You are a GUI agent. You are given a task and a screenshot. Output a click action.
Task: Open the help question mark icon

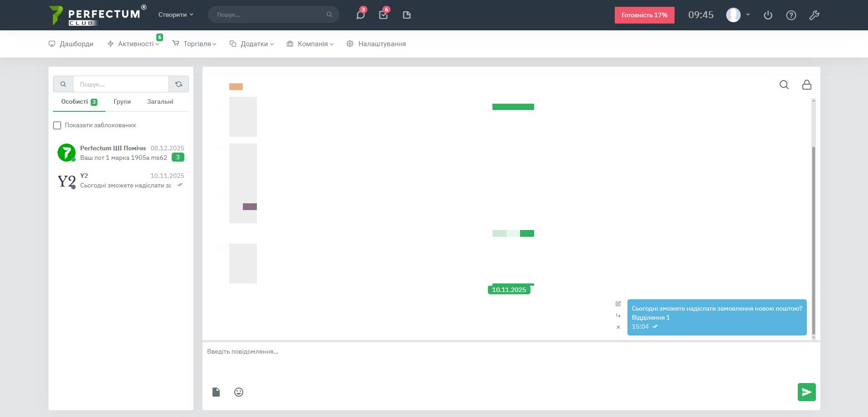[791, 15]
